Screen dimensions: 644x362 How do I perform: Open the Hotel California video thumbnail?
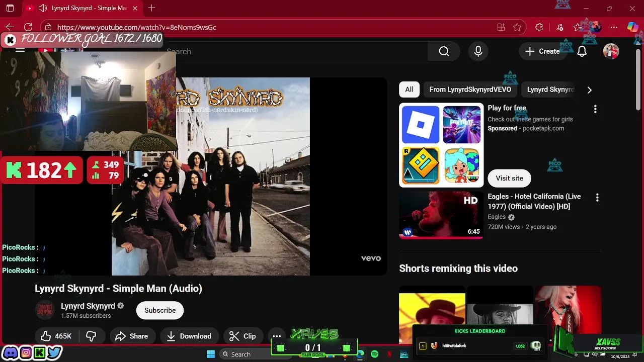(x=441, y=215)
